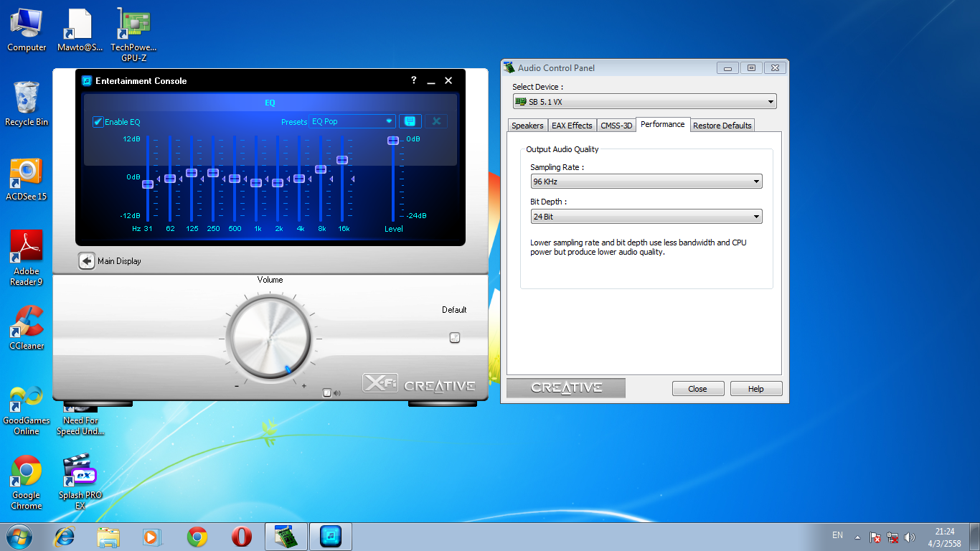980x551 pixels.
Task: Switch to the CMSS-3D tab
Action: pos(616,126)
